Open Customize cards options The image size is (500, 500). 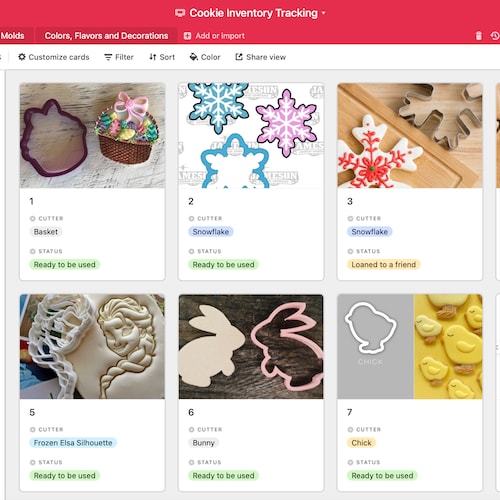pyautogui.click(x=54, y=57)
